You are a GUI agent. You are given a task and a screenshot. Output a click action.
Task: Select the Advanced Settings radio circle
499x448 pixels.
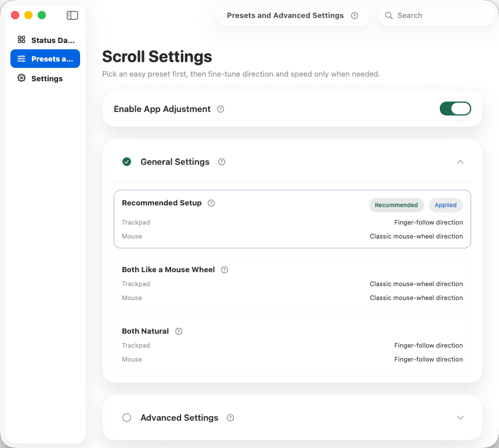click(126, 417)
